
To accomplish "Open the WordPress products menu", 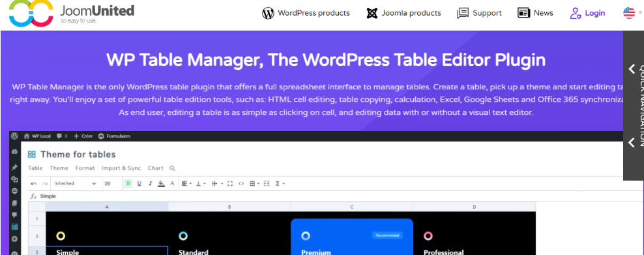I will (x=306, y=13).
